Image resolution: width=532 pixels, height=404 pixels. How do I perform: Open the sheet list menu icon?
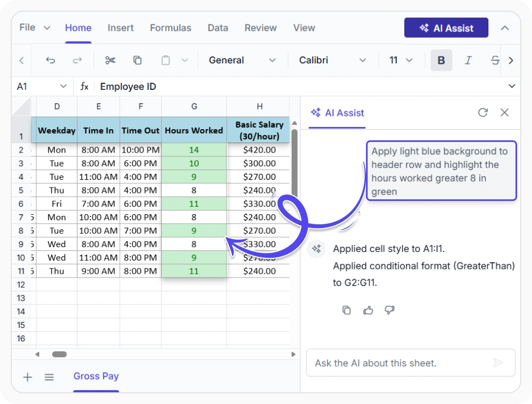[x=49, y=377]
